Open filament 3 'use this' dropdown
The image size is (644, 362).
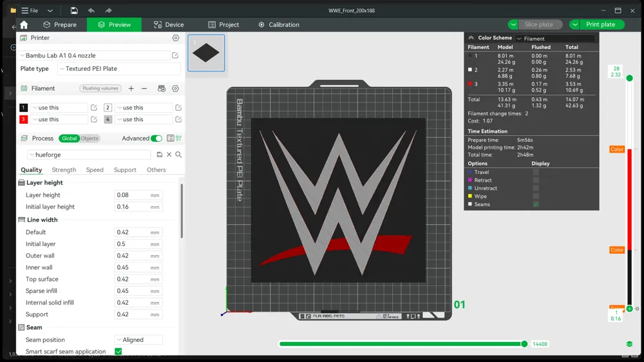59,119
